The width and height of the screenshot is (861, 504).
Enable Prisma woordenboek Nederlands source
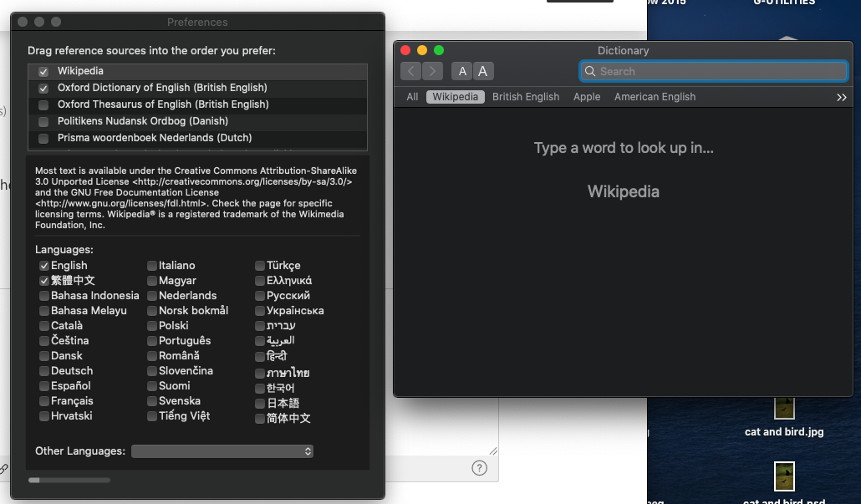pos(43,139)
